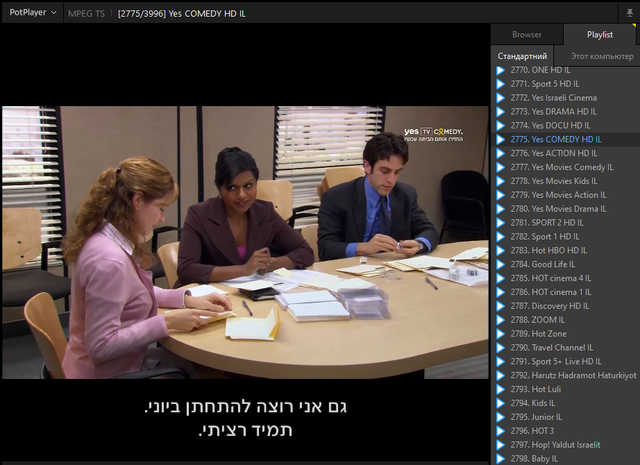Screen dimensions: 640x465
Task: Select playlist entry 2783. Hot HBO HD IL
Action: point(566,251)
